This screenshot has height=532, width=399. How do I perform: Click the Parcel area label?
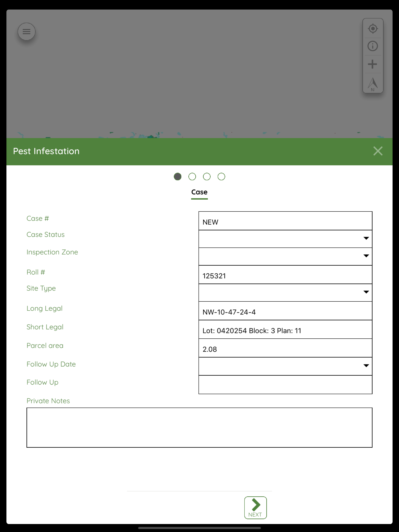pyautogui.click(x=45, y=346)
